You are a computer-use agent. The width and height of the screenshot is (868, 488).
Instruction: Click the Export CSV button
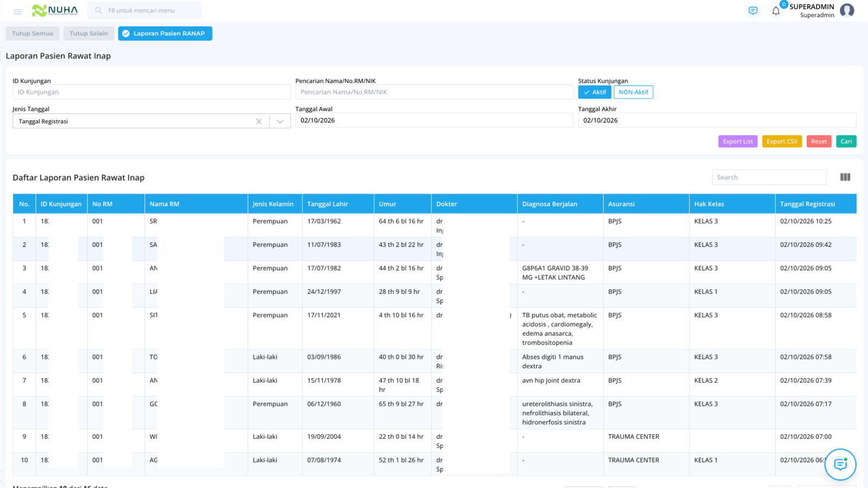click(782, 142)
